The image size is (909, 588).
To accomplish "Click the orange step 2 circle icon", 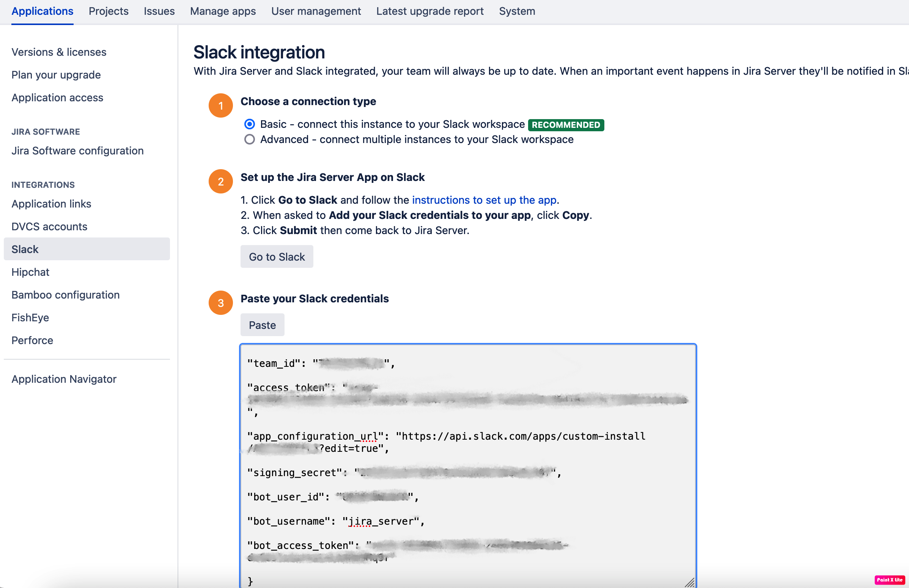I will point(221,181).
